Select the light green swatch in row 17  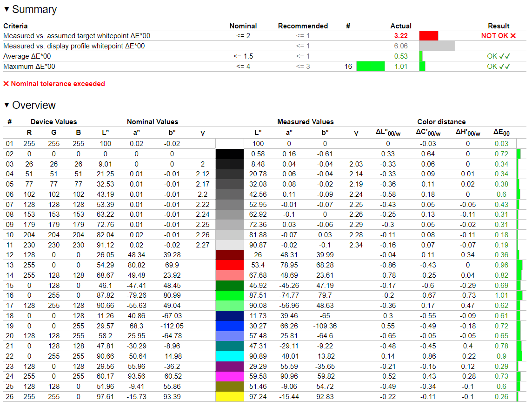pos(230,306)
